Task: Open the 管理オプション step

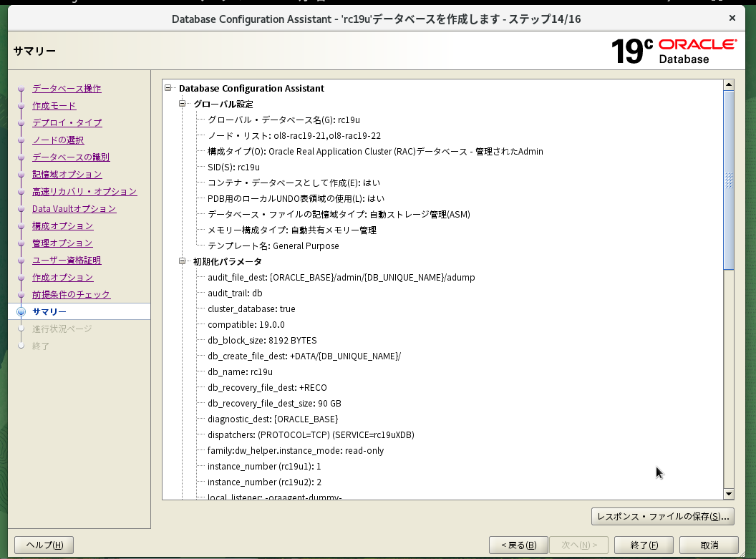Action: [62, 243]
